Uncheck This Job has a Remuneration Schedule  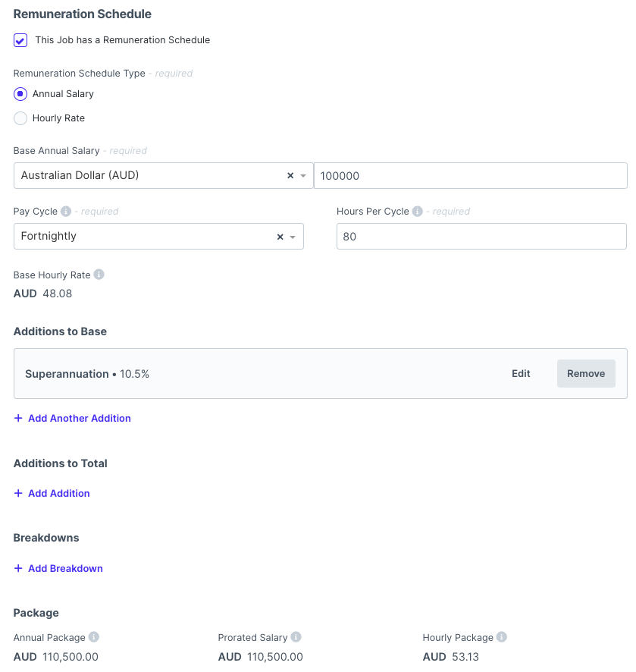pyautogui.click(x=20, y=40)
